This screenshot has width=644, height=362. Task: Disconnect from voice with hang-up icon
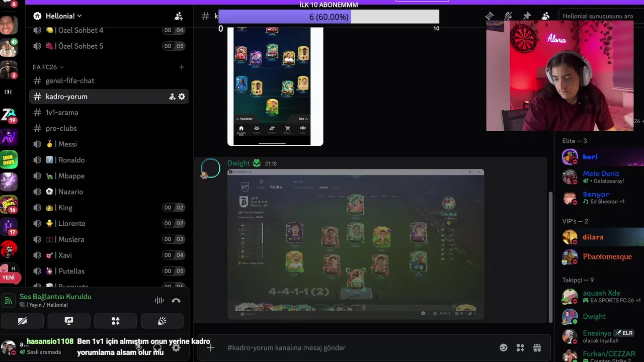click(176, 301)
